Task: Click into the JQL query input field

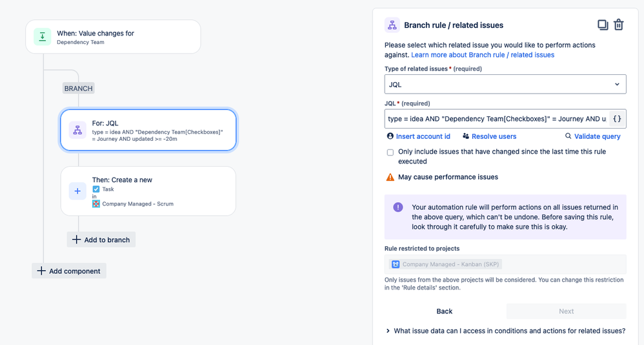Action: 497,119
